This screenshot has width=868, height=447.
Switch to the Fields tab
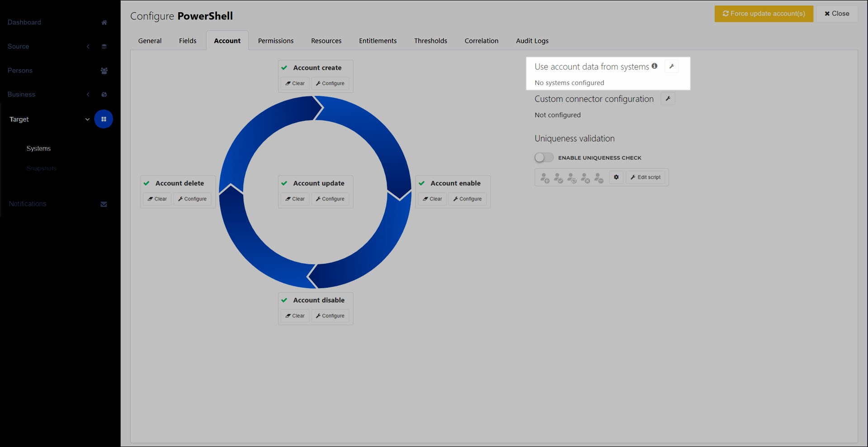pyautogui.click(x=188, y=41)
